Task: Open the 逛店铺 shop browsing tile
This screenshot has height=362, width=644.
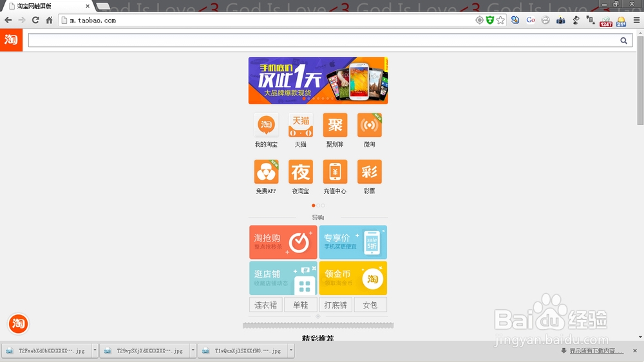Action: coord(283,278)
